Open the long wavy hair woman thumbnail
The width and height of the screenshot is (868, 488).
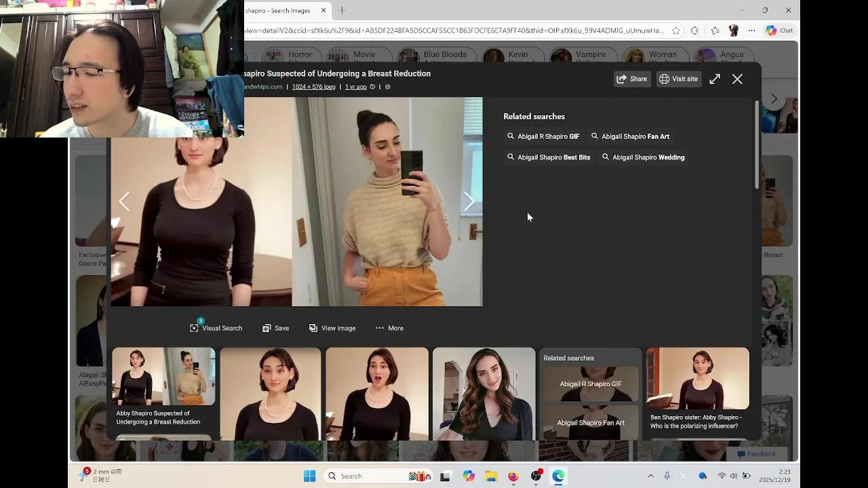coord(484,394)
